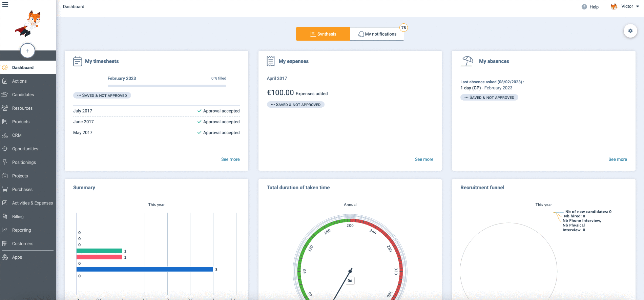Open the Billing menu item
644x300 pixels.
pos(28,216)
